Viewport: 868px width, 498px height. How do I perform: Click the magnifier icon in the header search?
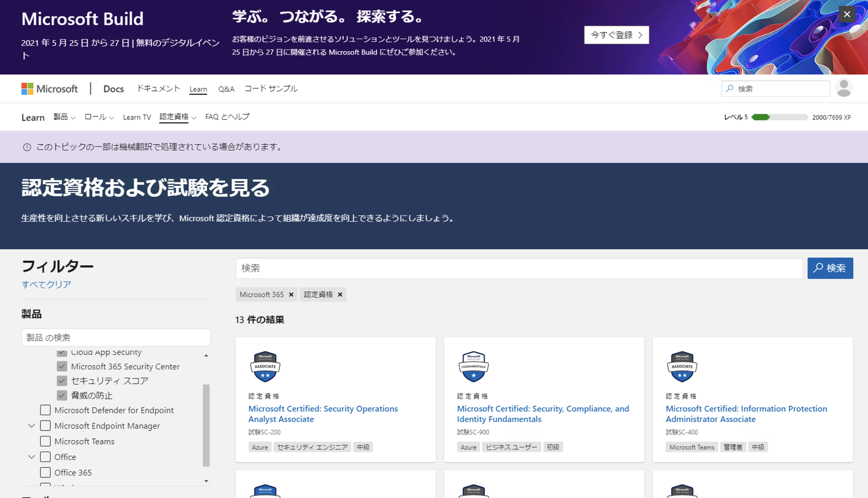(x=730, y=88)
